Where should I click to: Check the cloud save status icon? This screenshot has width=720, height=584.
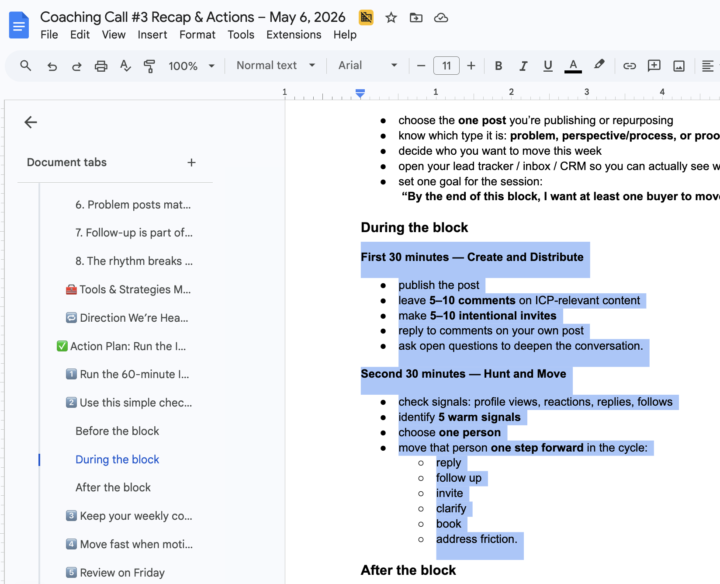441,18
